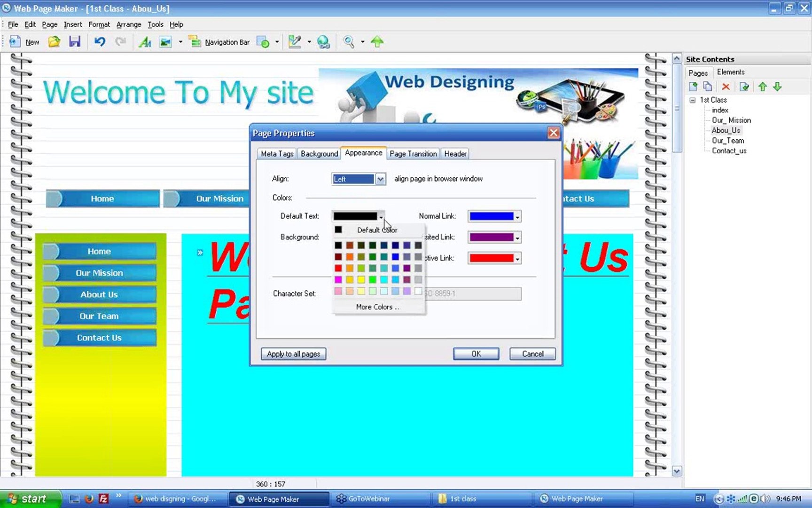This screenshot has height=508, width=812.
Task: Duplicate page icon in Site Contents
Action: pyautogui.click(x=708, y=87)
